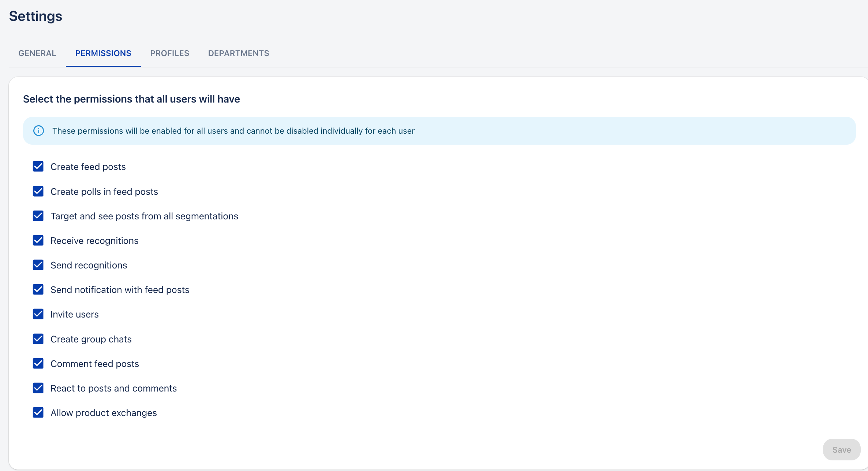
Task: Disable Create polls in feed posts
Action: pos(38,191)
